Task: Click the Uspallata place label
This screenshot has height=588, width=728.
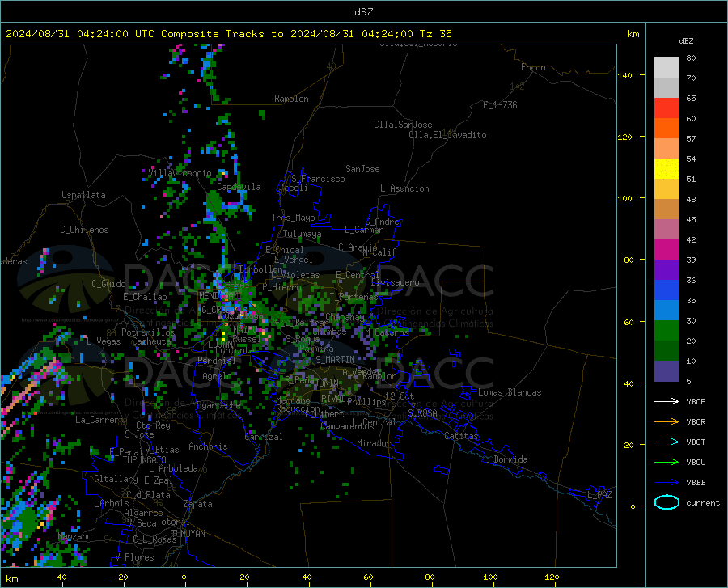Action: tap(83, 195)
